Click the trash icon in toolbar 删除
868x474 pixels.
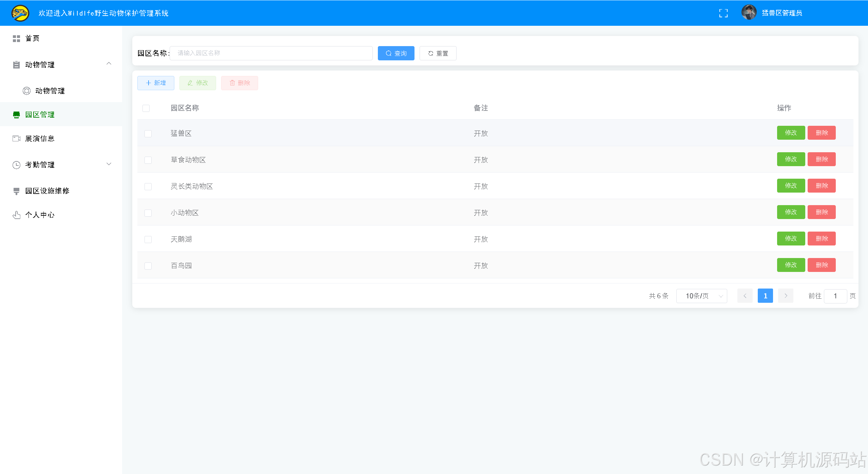click(232, 83)
